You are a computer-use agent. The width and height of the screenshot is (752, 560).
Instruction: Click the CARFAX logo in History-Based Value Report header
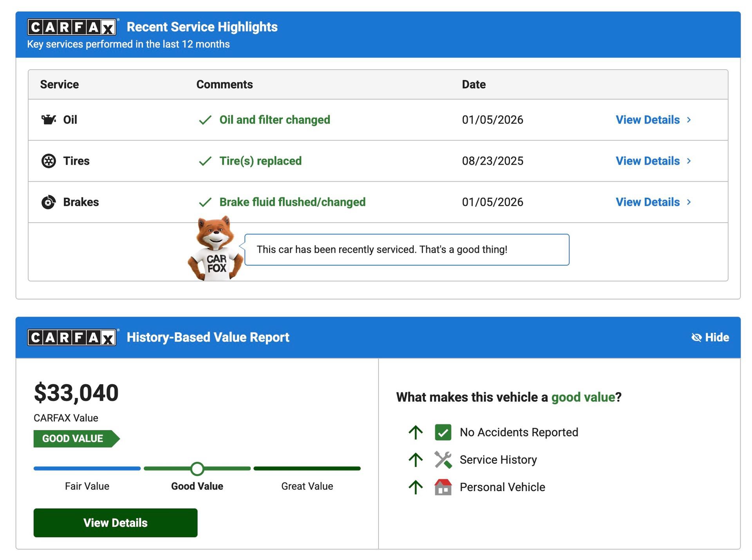click(72, 337)
